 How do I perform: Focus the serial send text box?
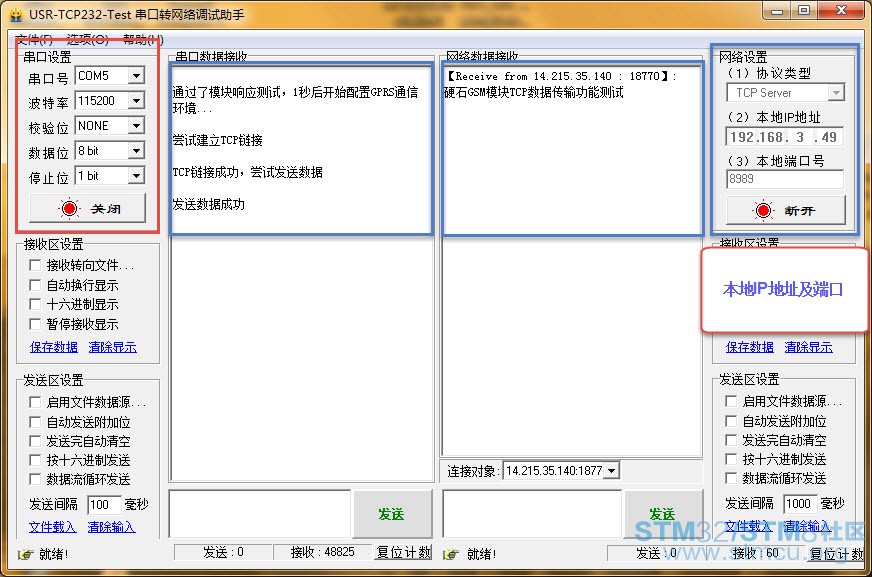(260, 514)
